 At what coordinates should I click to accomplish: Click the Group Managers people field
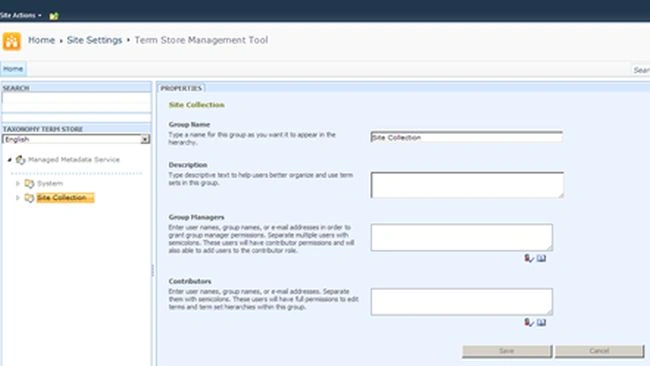pyautogui.click(x=462, y=237)
